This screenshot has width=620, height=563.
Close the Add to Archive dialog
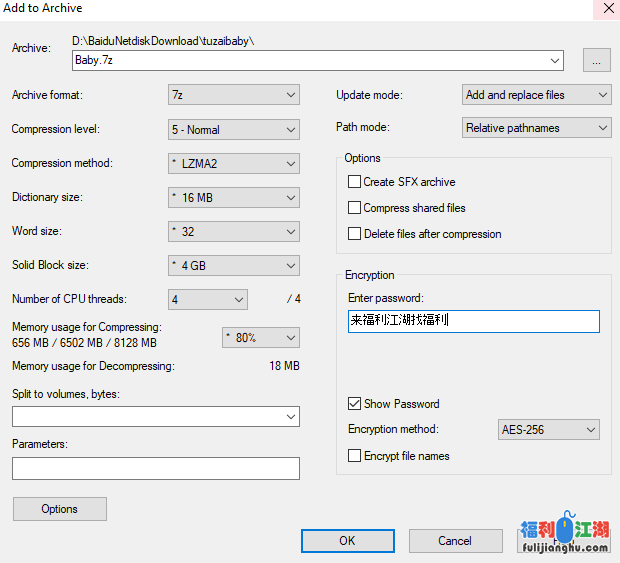tap(607, 8)
